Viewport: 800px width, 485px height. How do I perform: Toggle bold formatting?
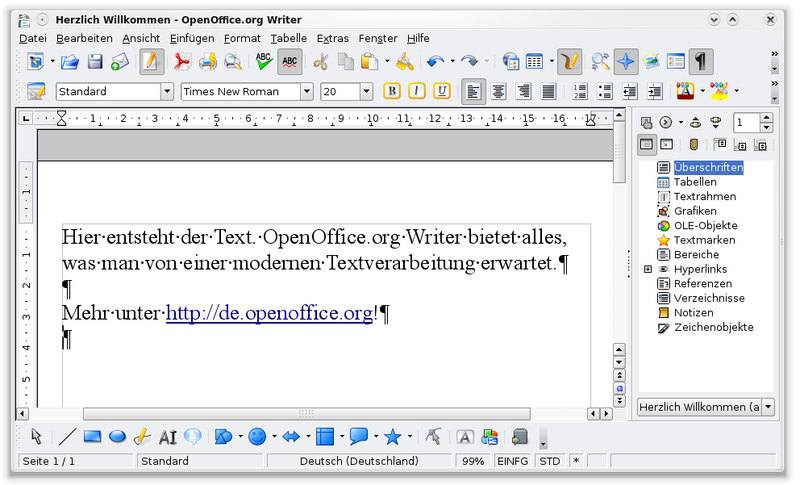tap(392, 91)
